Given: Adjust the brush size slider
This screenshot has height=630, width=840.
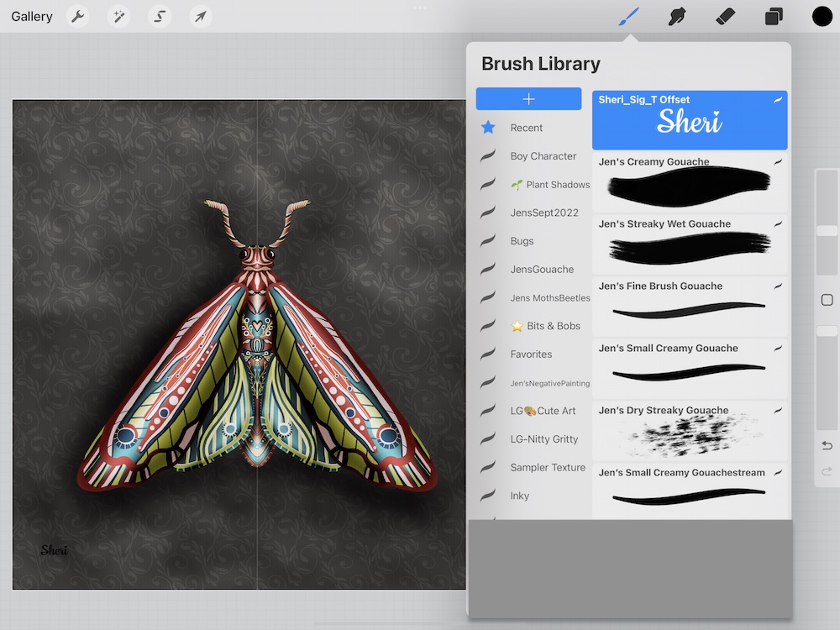Looking at the screenshot, I should tap(827, 229).
